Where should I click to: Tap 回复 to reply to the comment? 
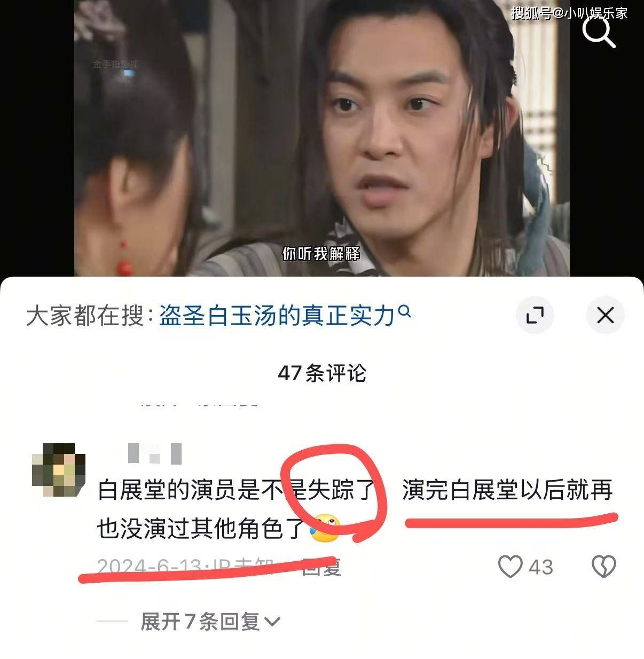(x=321, y=567)
